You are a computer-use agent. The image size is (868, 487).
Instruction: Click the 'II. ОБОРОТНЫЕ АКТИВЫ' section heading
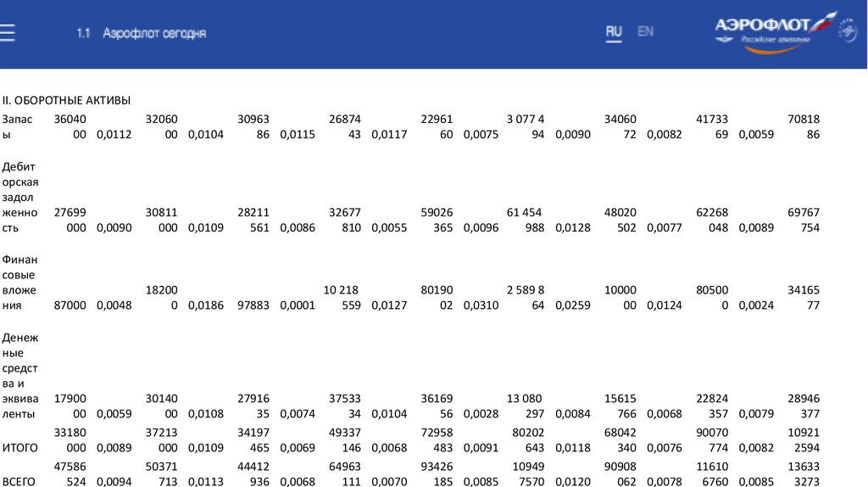coord(66,100)
